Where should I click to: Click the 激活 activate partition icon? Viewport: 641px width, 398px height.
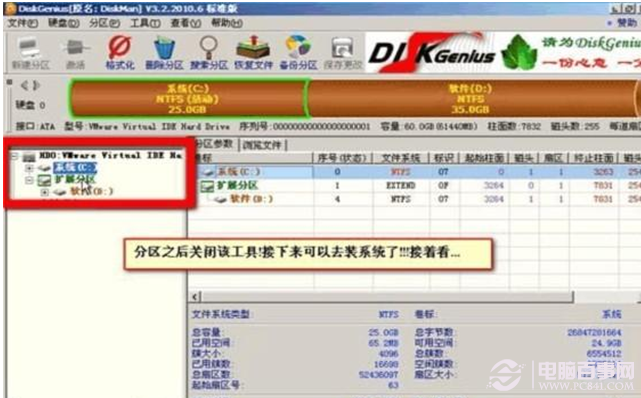pyautogui.click(x=75, y=53)
